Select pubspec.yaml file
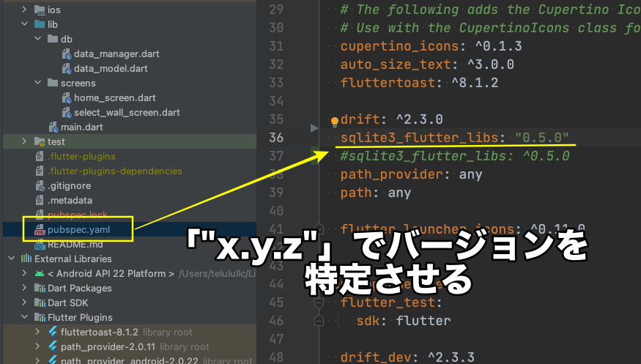641x364 pixels. click(x=79, y=229)
